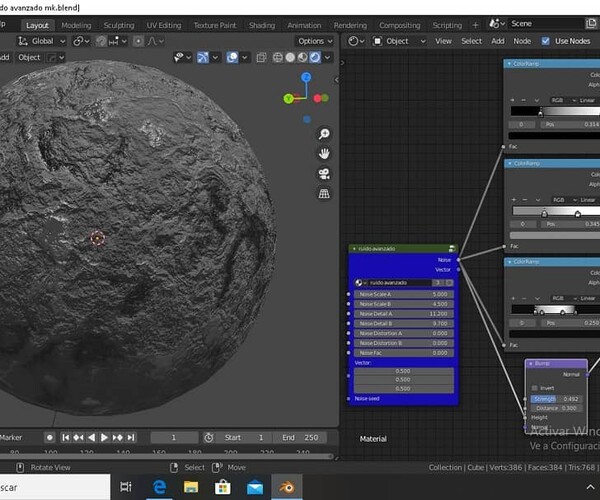Click the viewport zoom magnifier icon

pos(324,134)
